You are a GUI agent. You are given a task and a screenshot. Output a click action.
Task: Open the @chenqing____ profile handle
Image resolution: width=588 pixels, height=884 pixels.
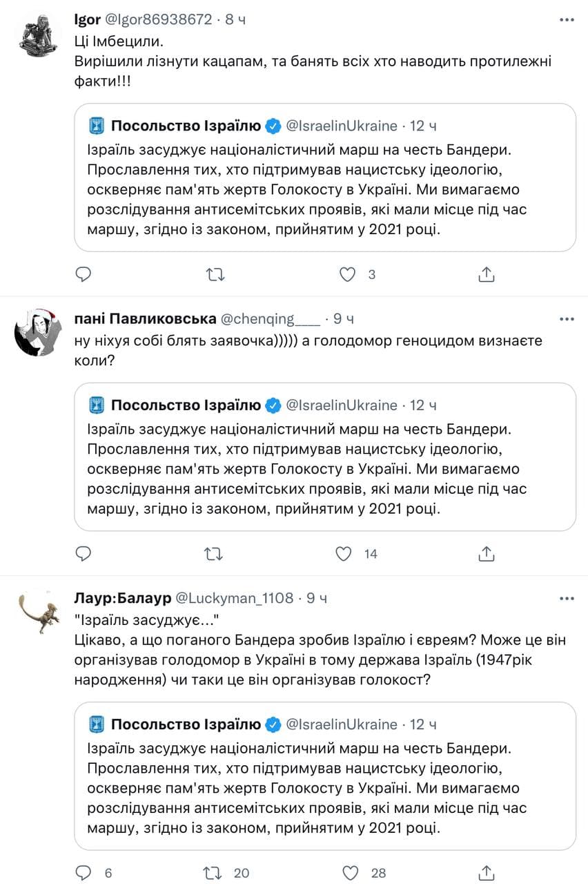tap(270, 319)
